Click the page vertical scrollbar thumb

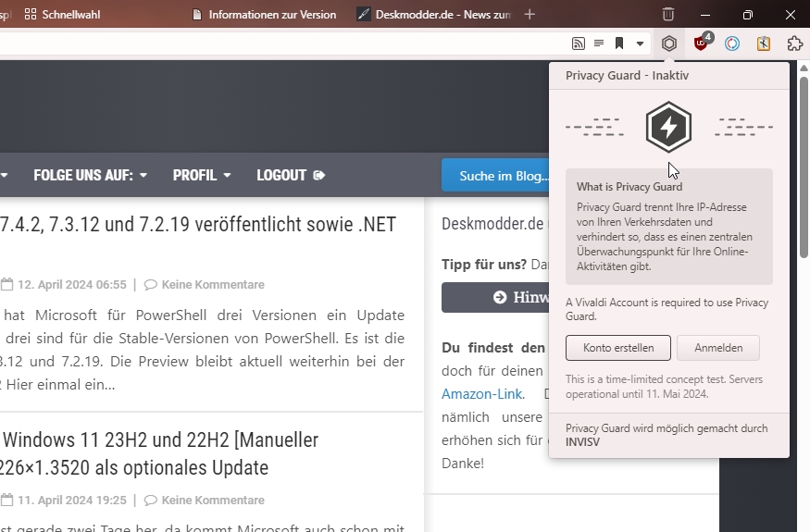[x=804, y=167]
